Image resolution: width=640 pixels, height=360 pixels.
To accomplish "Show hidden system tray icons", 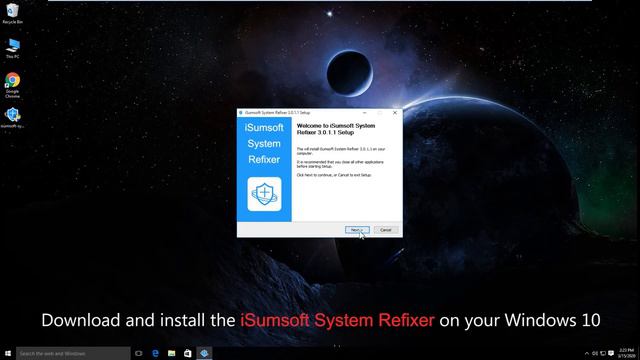I will tap(587, 353).
